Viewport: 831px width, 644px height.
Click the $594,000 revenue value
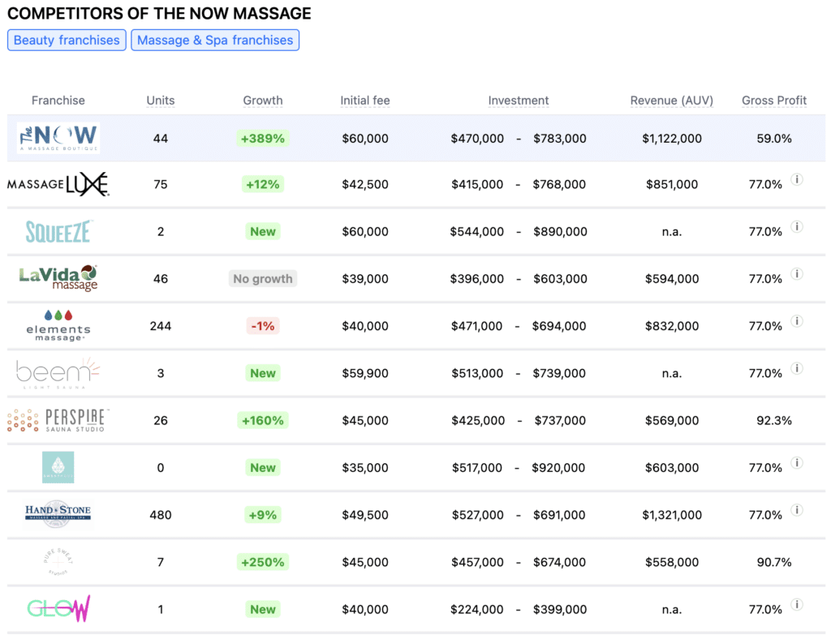[x=672, y=278]
